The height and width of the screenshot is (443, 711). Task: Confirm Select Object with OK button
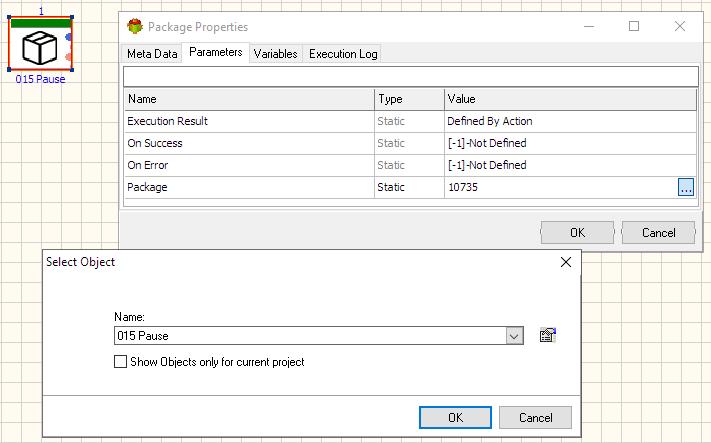455,417
